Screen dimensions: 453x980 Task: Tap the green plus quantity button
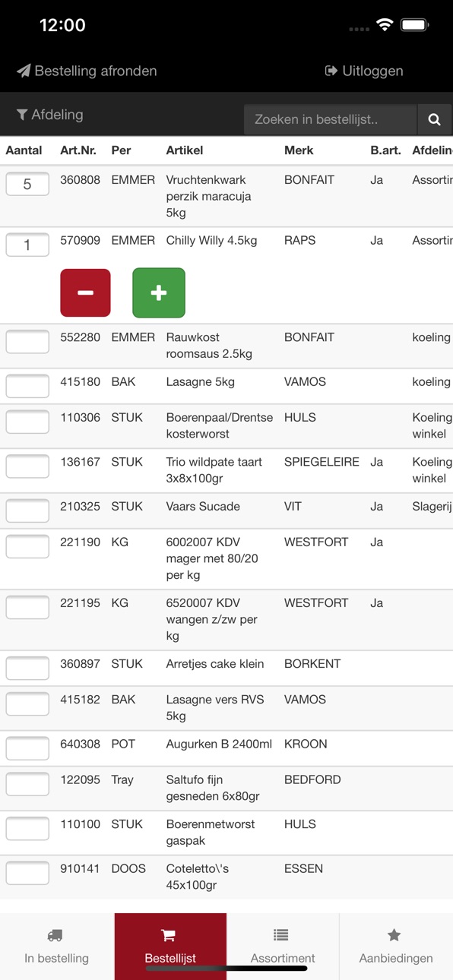tap(159, 292)
